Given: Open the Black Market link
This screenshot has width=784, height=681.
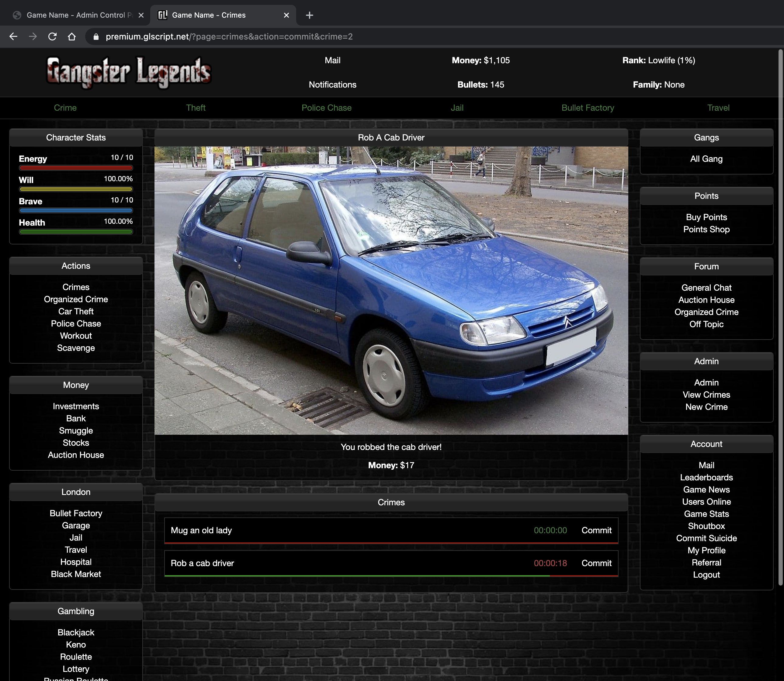Looking at the screenshot, I should point(76,574).
